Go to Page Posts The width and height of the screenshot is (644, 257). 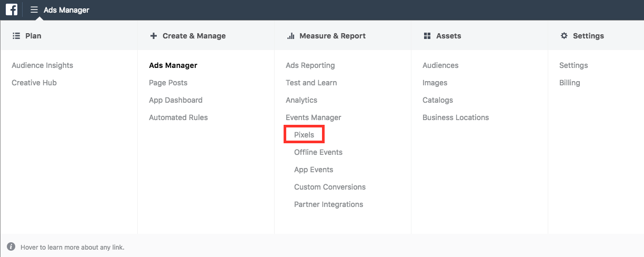point(168,83)
